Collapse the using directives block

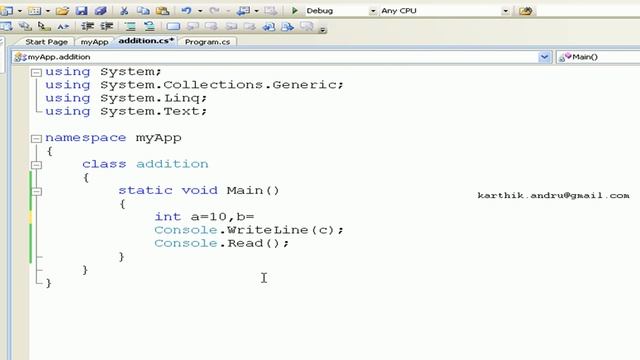36,73
